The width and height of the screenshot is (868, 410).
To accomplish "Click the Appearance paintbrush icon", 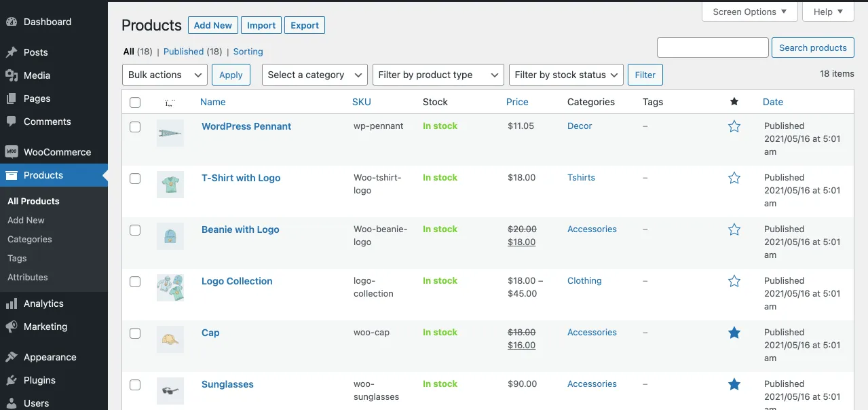I will (11, 357).
